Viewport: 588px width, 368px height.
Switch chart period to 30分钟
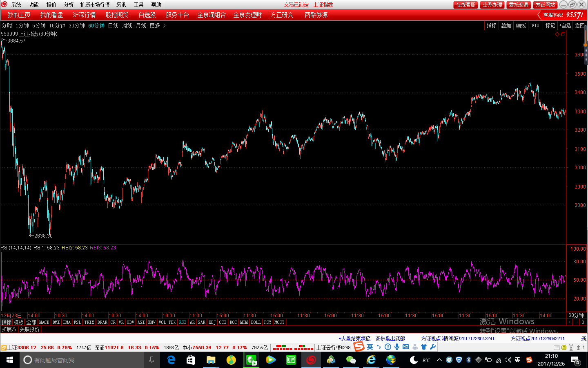click(x=77, y=25)
